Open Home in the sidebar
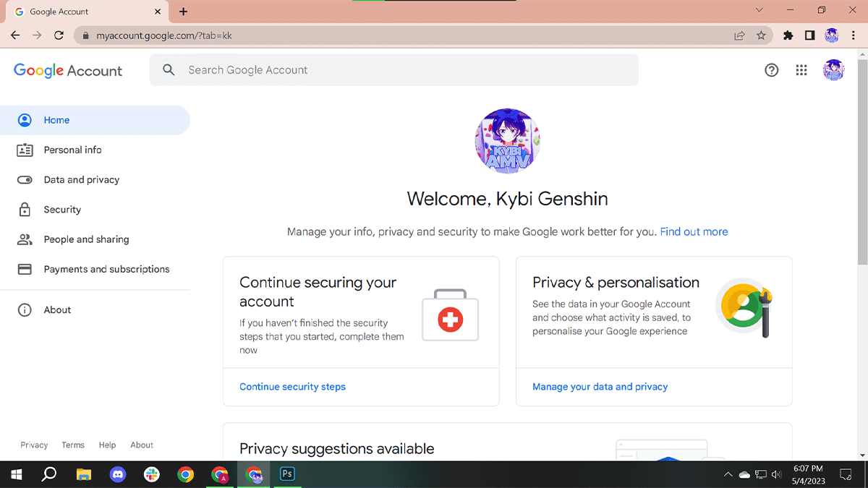Screen dimensions: 868x488 [x=95, y=120]
